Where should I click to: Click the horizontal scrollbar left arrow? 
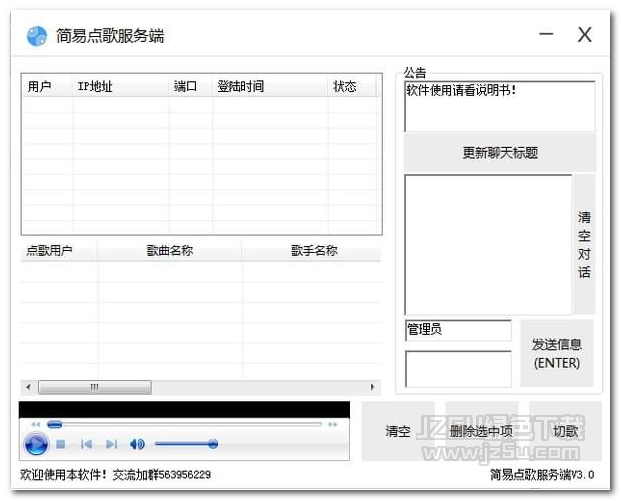(x=29, y=387)
